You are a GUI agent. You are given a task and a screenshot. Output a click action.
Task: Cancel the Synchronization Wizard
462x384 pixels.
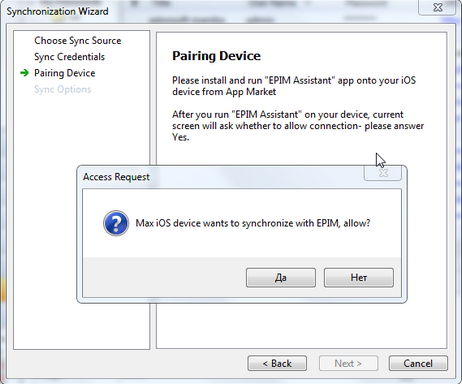coord(418,363)
